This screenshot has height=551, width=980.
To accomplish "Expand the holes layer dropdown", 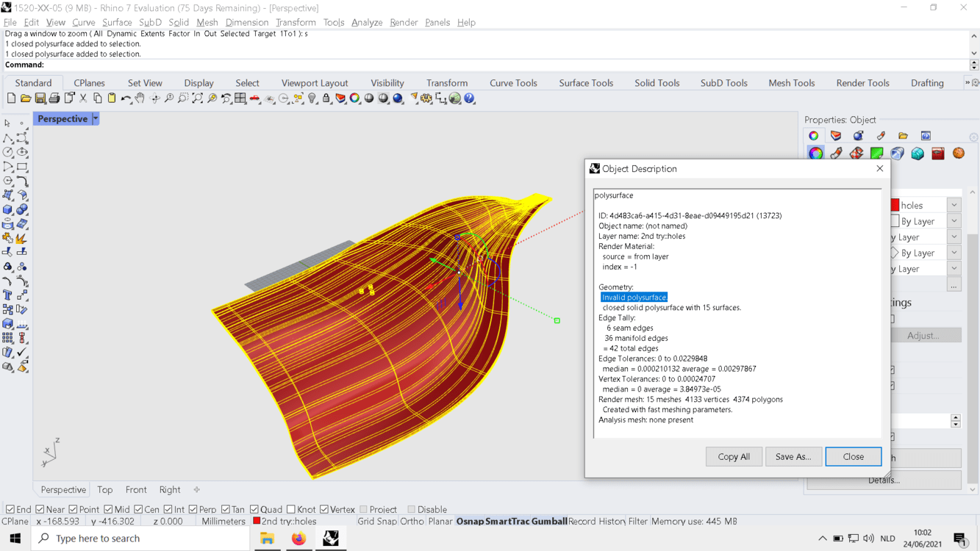I will click(954, 206).
